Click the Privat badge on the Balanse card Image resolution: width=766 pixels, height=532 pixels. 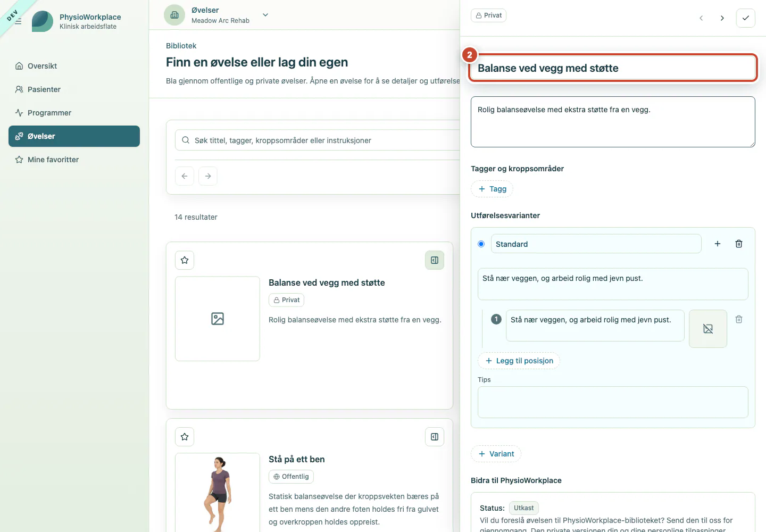tap(286, 300)
